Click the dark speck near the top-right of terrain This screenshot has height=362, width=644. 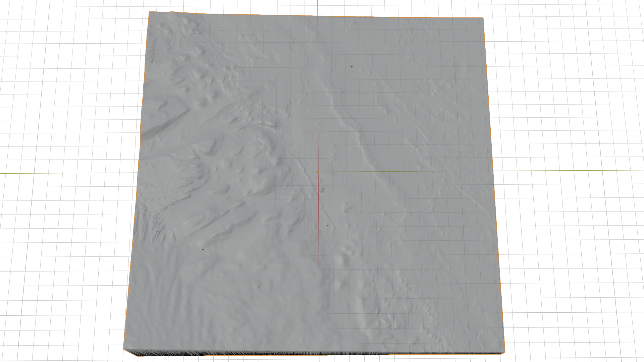click(x=352, y=67)
